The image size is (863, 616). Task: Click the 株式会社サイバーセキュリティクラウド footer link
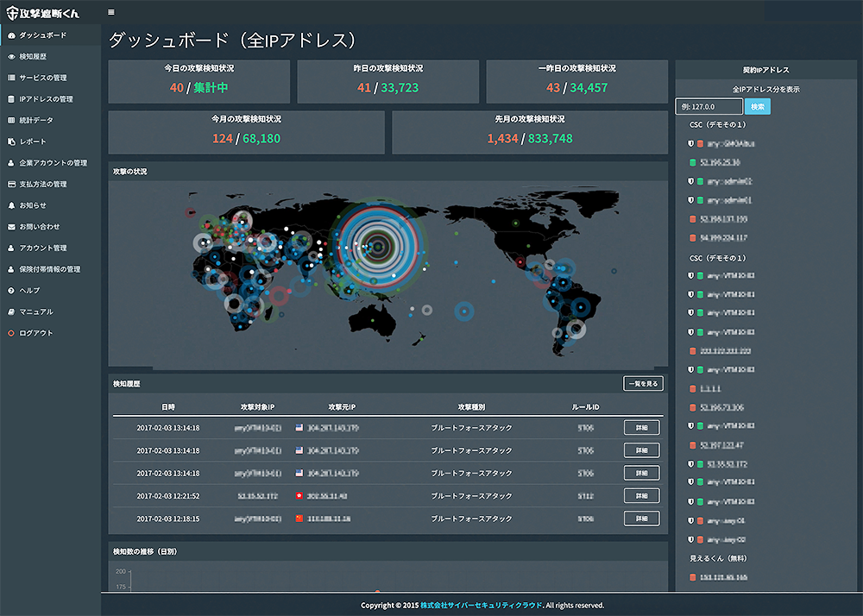click(482, 606)
